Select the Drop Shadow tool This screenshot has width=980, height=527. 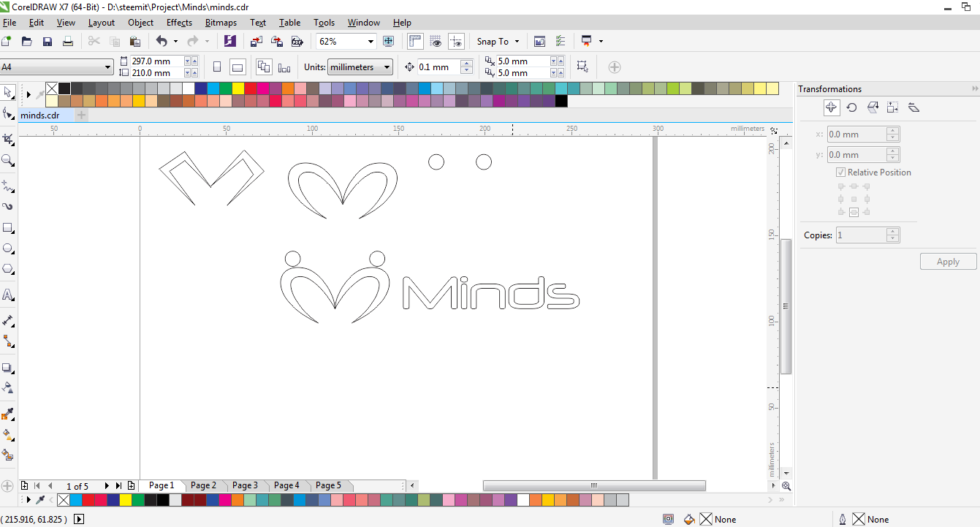pyautogui.click(x=8, y=368)
